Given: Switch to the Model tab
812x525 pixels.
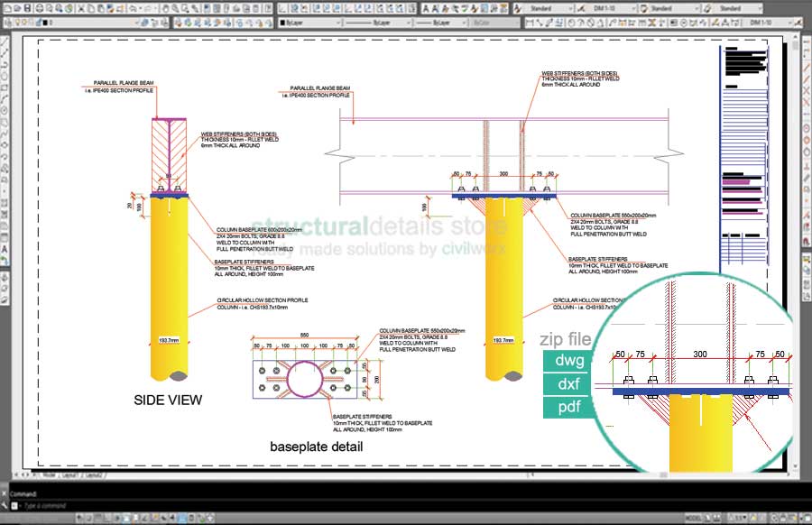Looking at the screenshot, I should pyautogui.click(x=50, y=474).
